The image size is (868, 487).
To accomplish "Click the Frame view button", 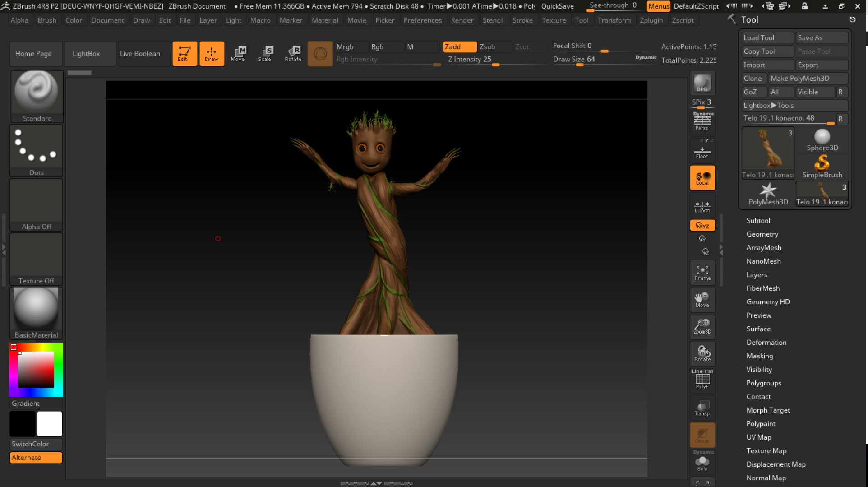I will [x=702, y=273].
